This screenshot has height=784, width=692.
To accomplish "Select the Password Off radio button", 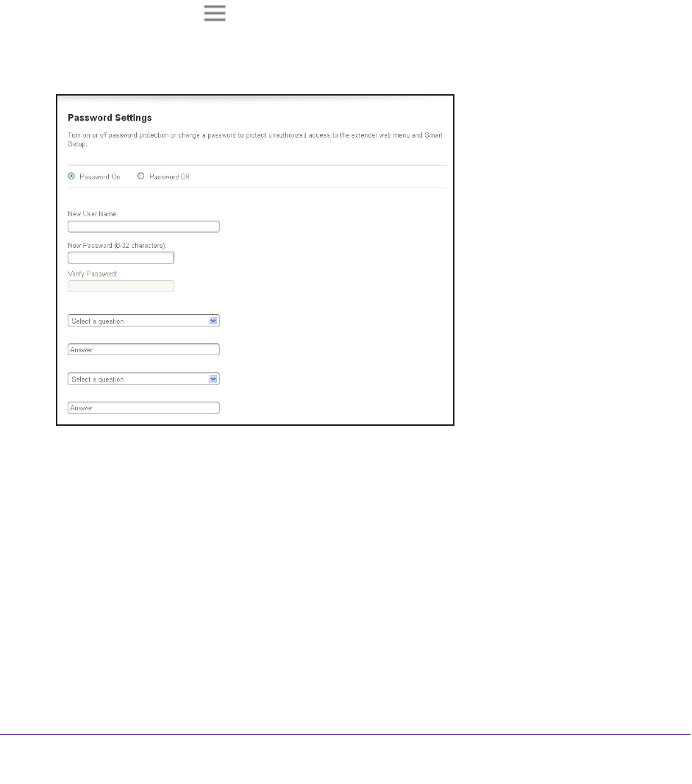I will [141, 176].
